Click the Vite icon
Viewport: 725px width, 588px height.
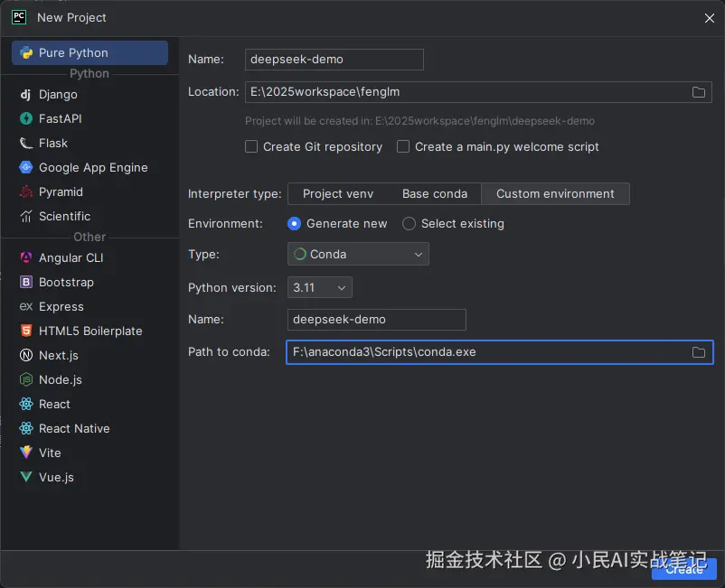(26, 453)
